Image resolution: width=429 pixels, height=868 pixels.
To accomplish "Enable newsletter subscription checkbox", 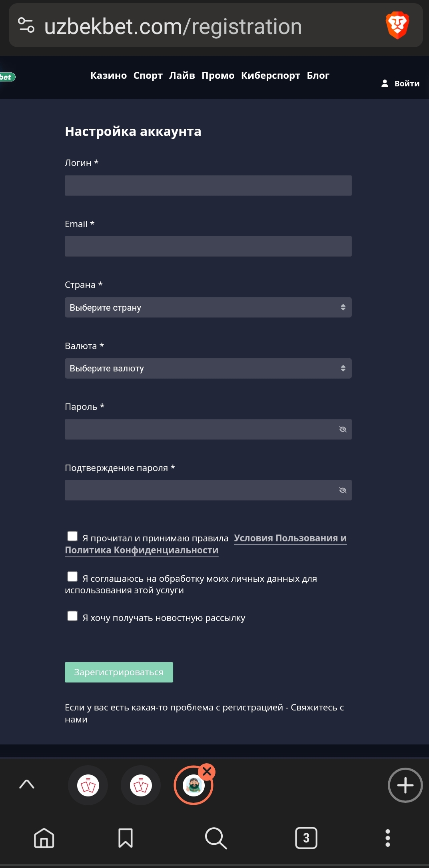I will [x=72, y=616].
